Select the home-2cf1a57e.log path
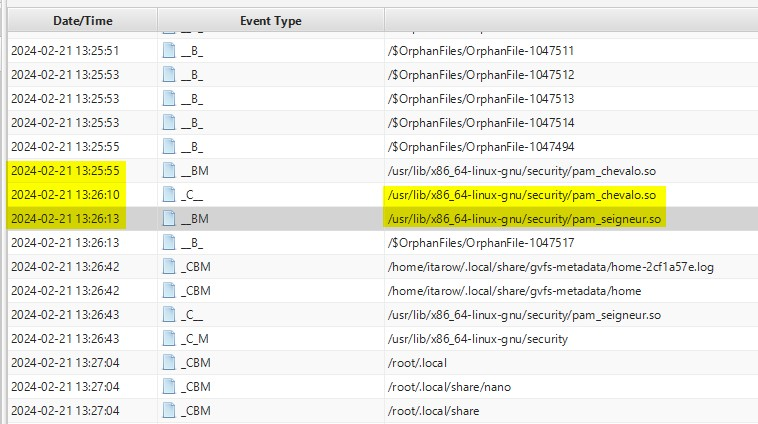The image size is (758, 424). click(x=551, y=267)
